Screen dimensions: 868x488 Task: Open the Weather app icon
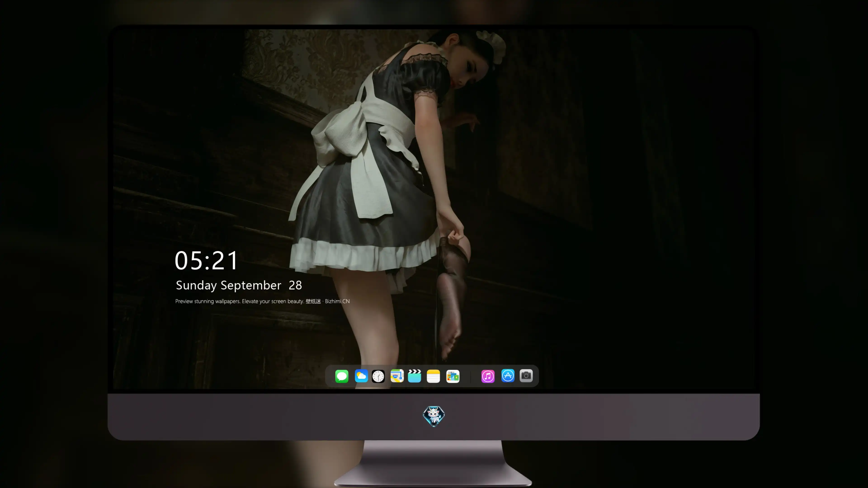(x=361, y=376)
